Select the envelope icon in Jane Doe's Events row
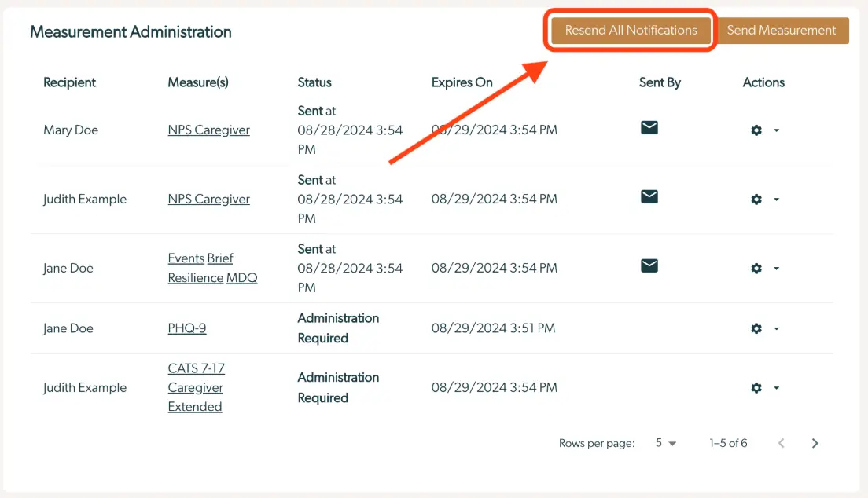The image size is (868, 498). 649,266
